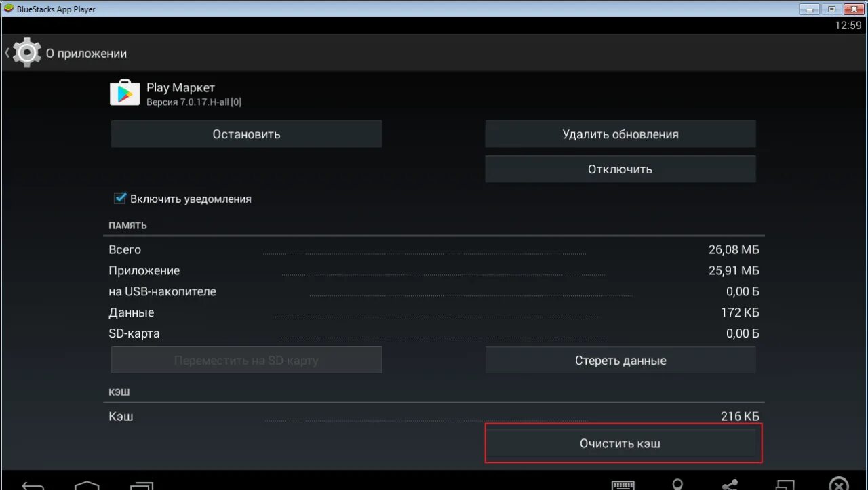
Task: Click the Приложение row label
Action: click(144, 270)
